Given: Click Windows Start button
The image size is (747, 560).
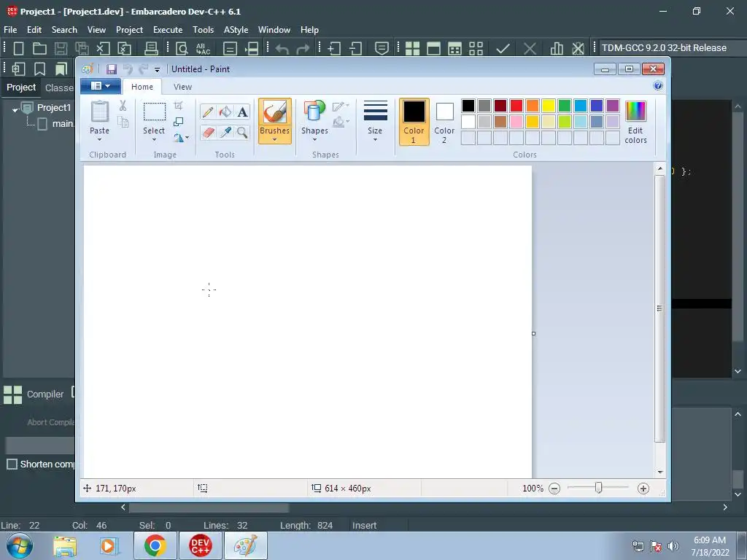Looking at the screenshot, I should [19, 545].
